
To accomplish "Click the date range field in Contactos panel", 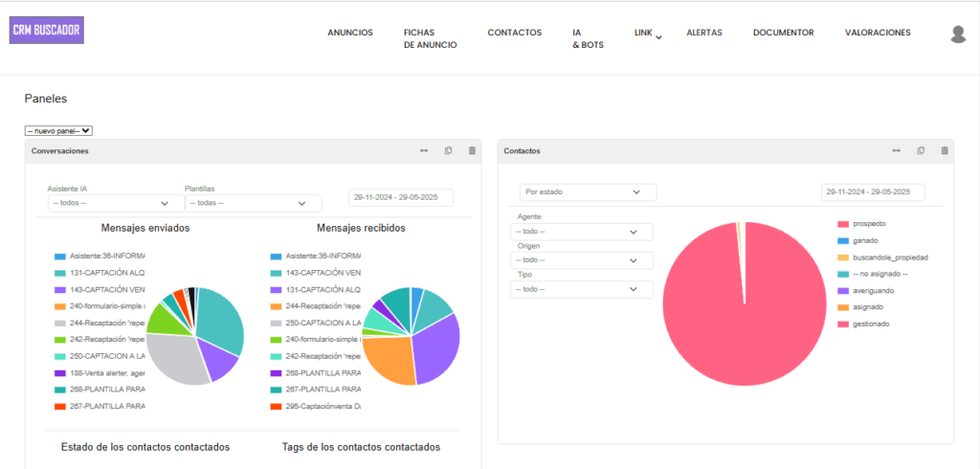I will point(872,192).
